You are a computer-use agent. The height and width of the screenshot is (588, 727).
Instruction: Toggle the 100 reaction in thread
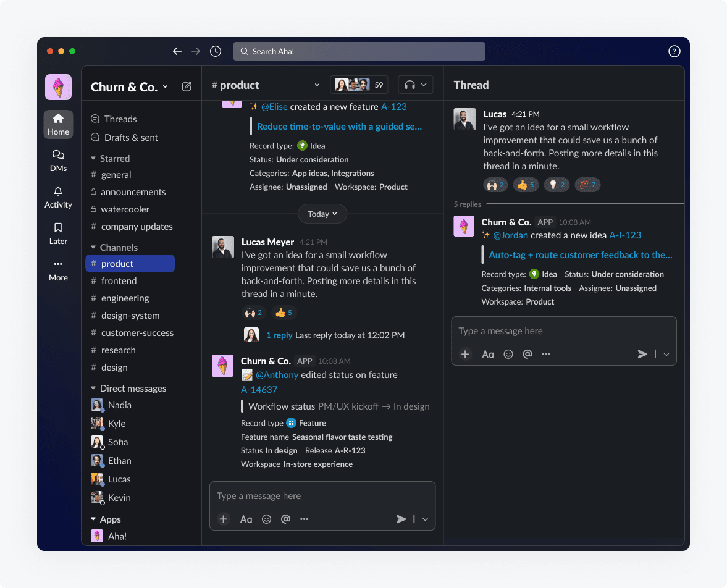[587, 185]
